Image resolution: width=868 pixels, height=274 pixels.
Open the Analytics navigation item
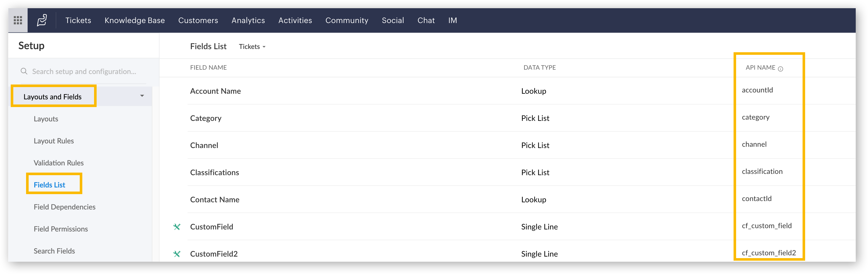pyautogui.click(x=248, y=20)
